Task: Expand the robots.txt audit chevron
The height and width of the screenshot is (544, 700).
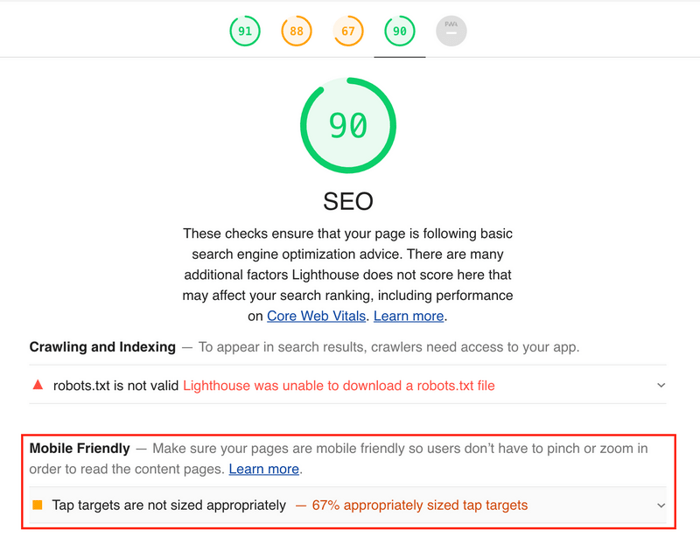Action: (660, 386)
